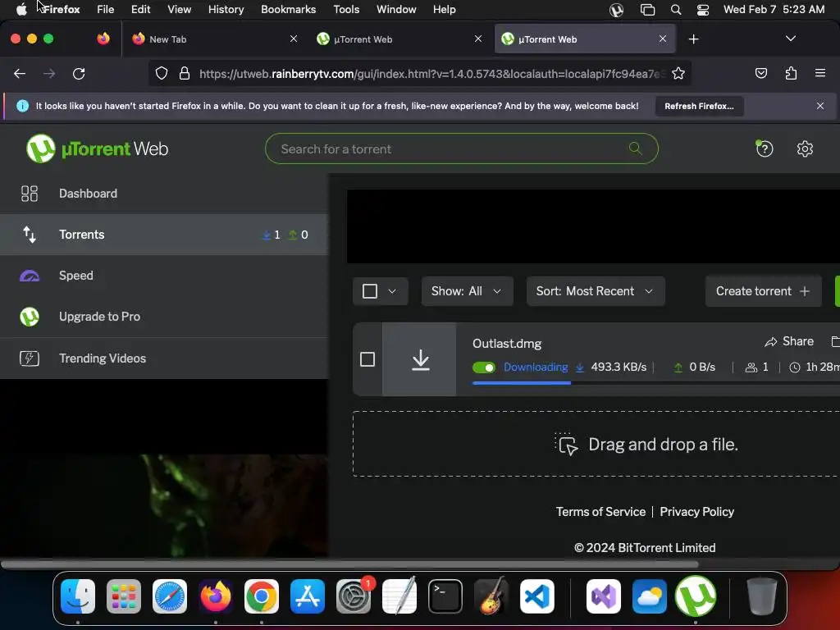Click the clock time remaining icon
Viewport: 840px width, 630px height.
click(x=795, y=367)
